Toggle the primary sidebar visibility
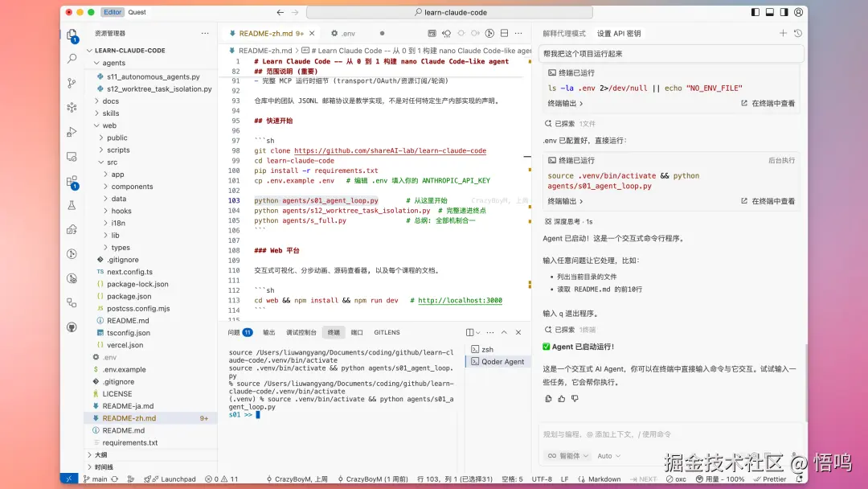 tap(755, 12)
